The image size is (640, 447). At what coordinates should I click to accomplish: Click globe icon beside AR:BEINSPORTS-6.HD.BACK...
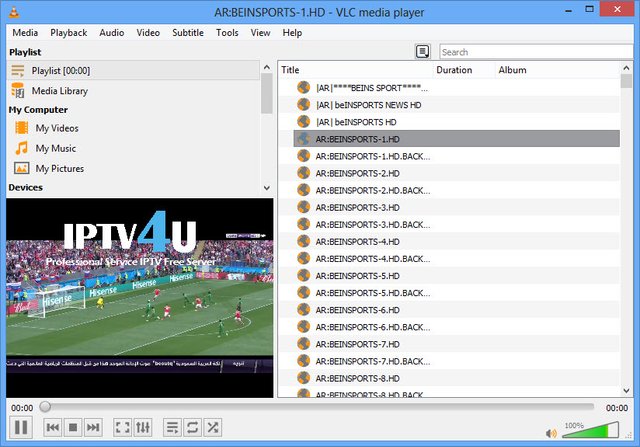(x=303, y=327)
